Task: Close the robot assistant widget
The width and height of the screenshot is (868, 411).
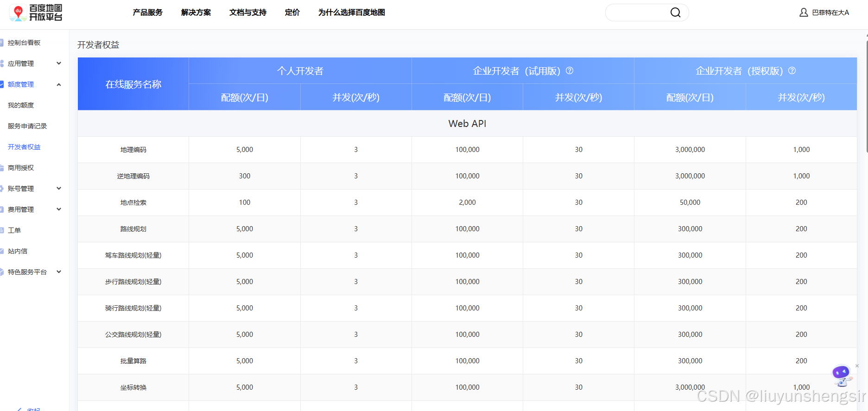Action: coord(857,366)
